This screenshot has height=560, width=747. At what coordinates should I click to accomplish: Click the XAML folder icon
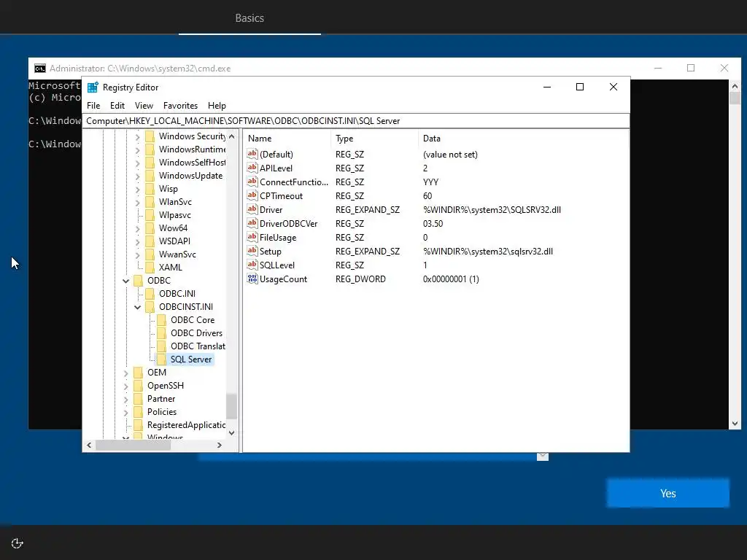click(150, 268)
